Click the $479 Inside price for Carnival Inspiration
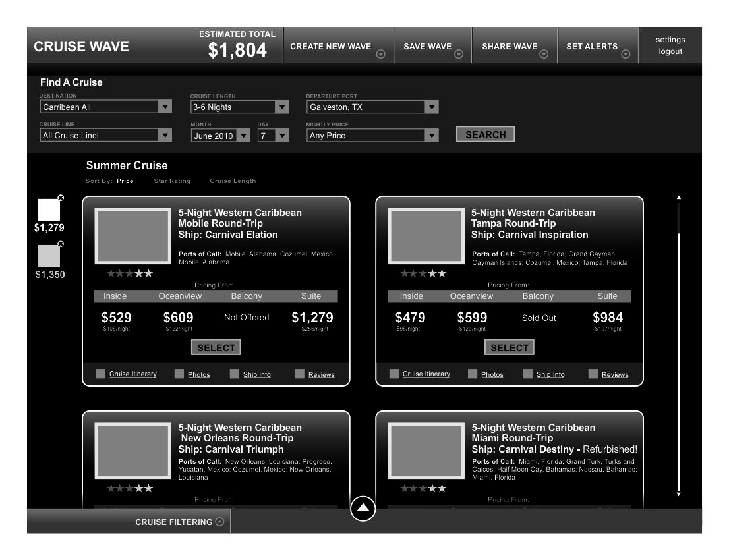Screen dimensions: 729x560 (x=410, y=318)
